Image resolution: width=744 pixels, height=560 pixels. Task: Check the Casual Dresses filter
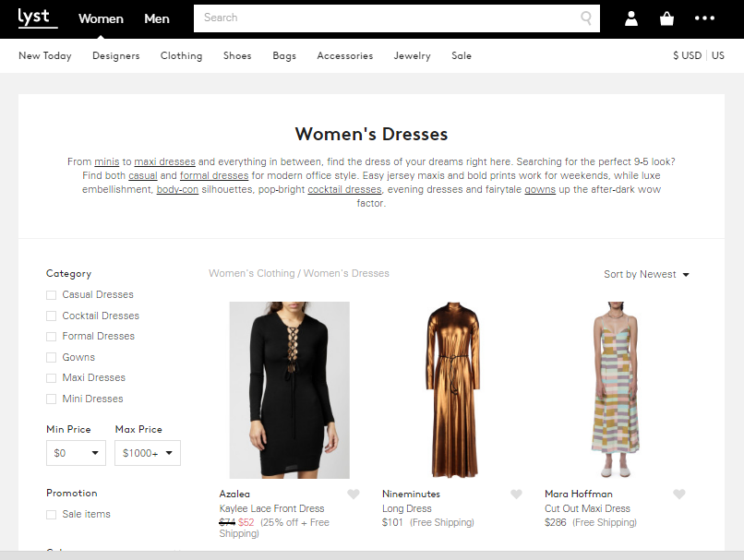point(52,295)
